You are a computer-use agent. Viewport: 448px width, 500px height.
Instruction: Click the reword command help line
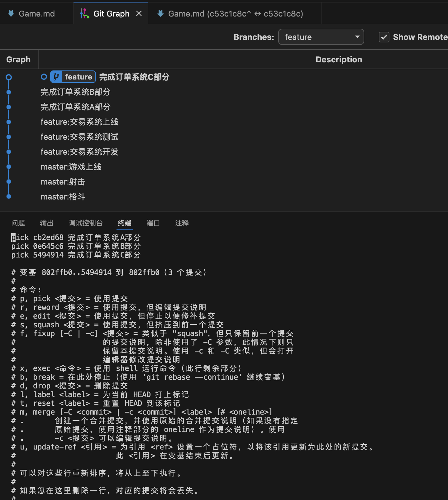click(109, 307)
